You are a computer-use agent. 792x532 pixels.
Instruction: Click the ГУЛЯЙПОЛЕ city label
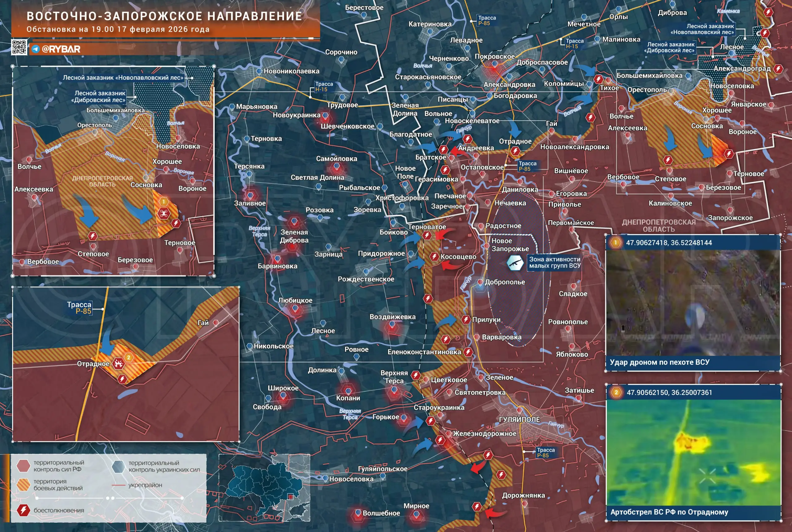click(x=519, y=419)
